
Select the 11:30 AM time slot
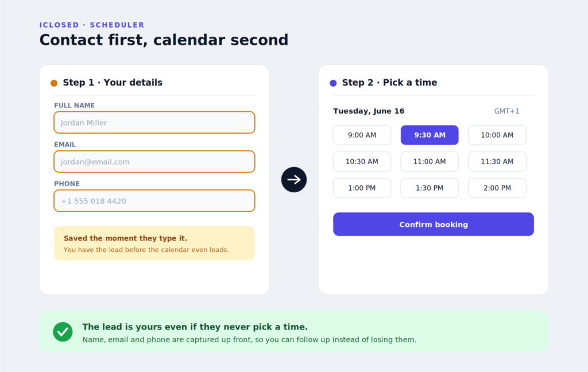(497, 162)
